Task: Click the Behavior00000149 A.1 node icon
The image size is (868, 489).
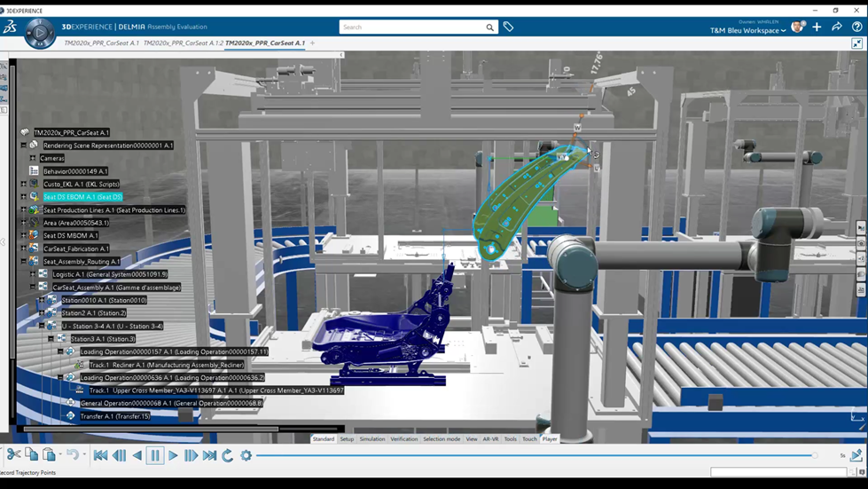Action: coord(34,171)
